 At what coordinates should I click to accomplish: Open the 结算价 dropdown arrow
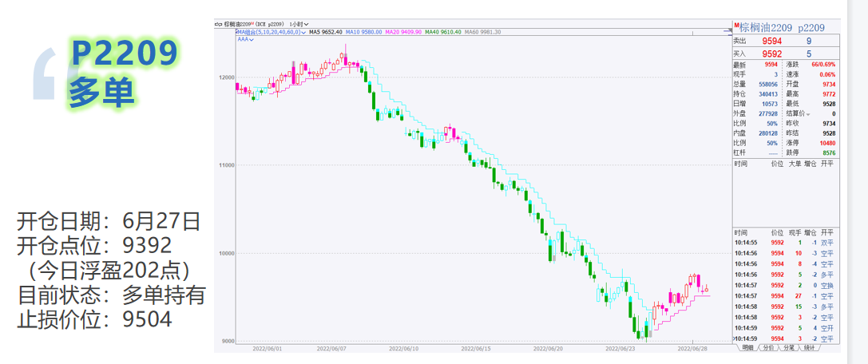[x=808, y=114]
